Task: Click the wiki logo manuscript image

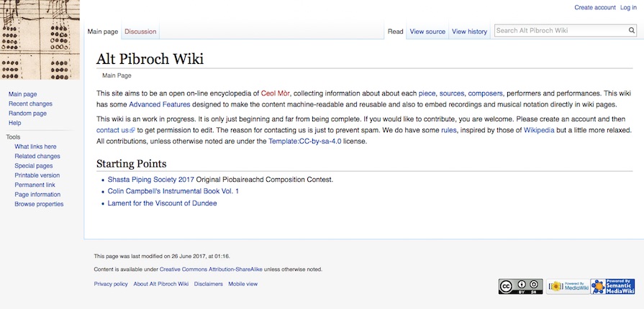Action: tap(40, 40)
